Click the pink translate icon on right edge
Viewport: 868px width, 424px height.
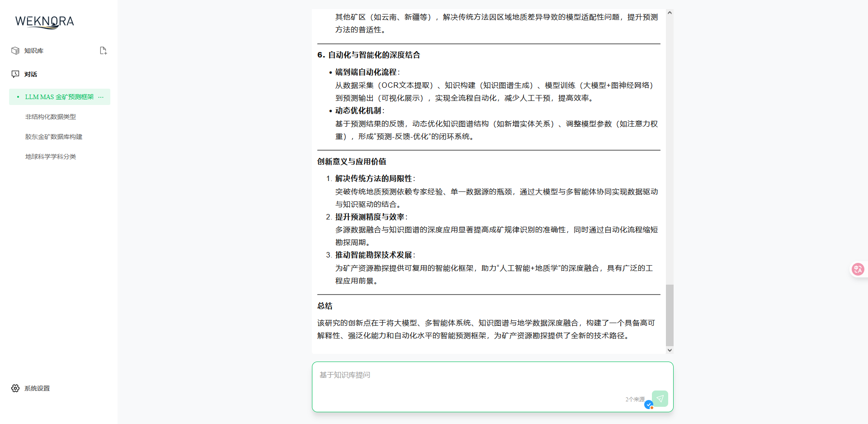858,269
